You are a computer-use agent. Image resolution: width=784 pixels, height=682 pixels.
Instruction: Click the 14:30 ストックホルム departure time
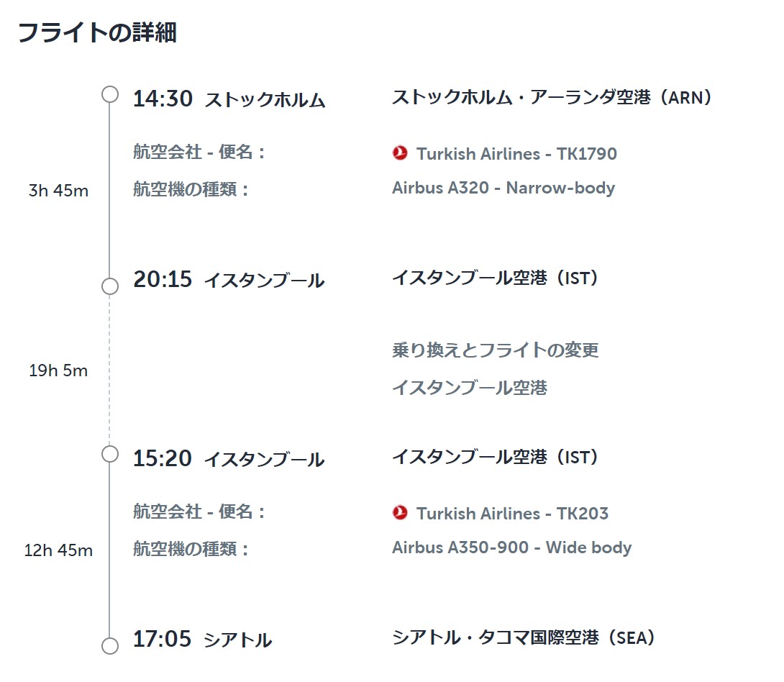tap(229, 99)
